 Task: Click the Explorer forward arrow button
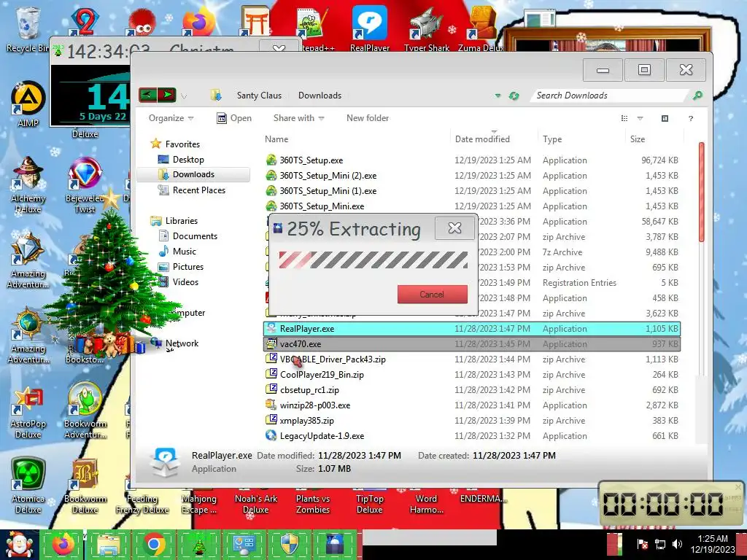(x=167, y=96)
